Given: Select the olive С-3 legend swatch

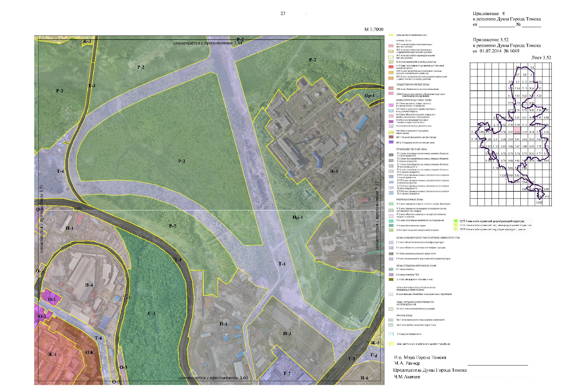Looking at the screenshot, I should [x=391, y=280].
